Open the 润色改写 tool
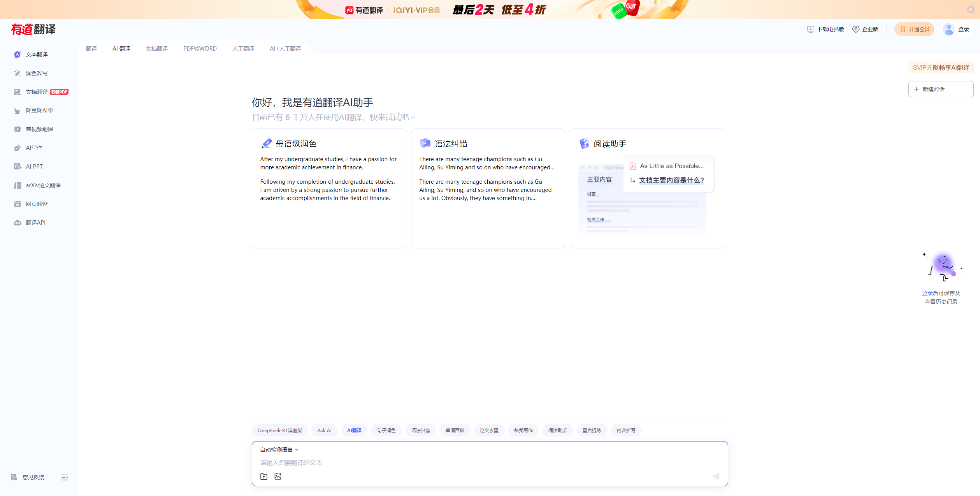The image size is (980, 496). (x=37, y=73)
